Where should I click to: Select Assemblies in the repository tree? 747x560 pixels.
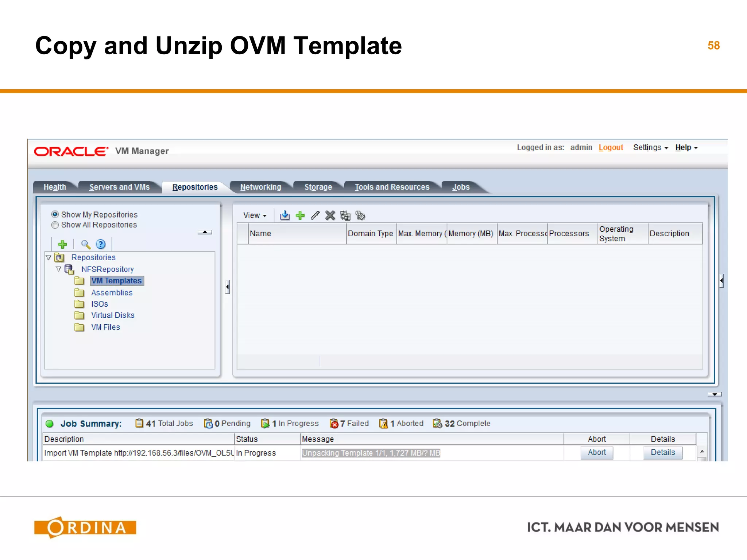(x=112, y=293)
